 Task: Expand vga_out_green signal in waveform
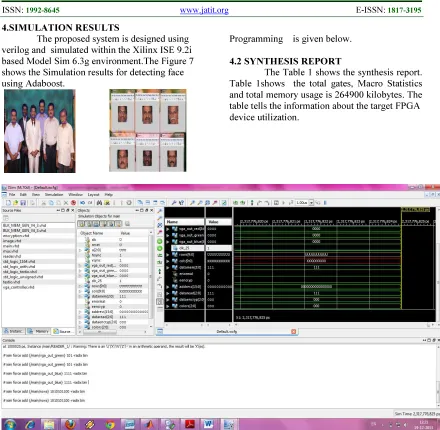(168, 235)
